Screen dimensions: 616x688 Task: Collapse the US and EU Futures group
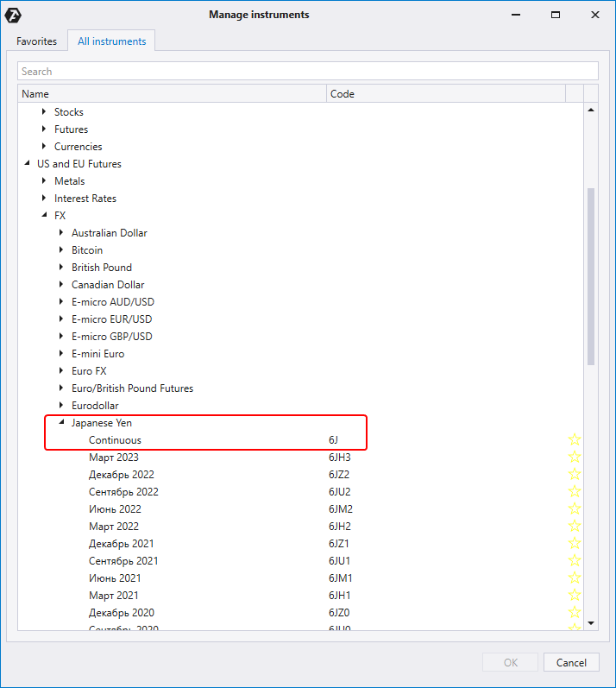click(28, 164)
